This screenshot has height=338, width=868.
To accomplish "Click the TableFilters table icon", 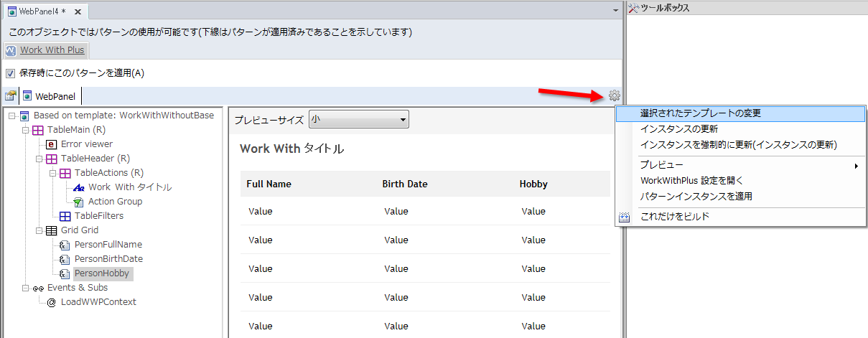I will click(65, 216).
